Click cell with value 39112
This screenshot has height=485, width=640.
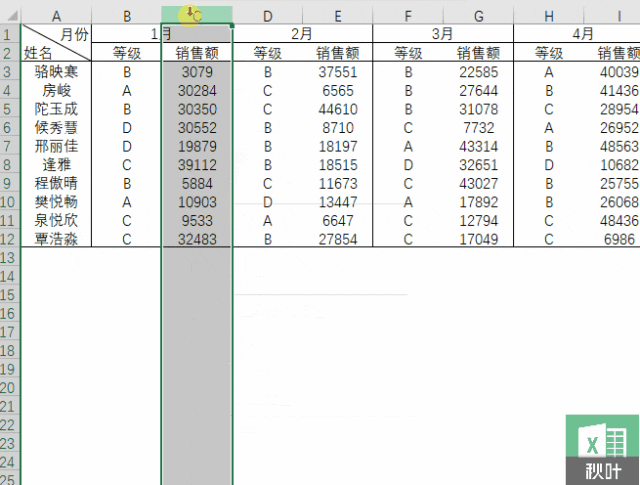coord(197,165)
